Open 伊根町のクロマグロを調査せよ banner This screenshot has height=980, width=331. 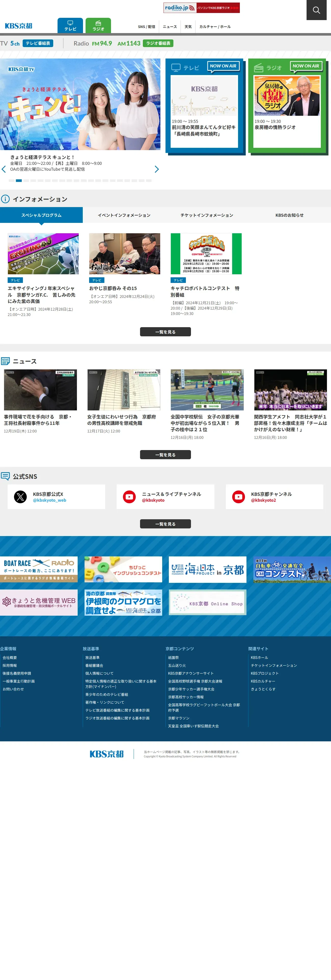tap(123, 603)
